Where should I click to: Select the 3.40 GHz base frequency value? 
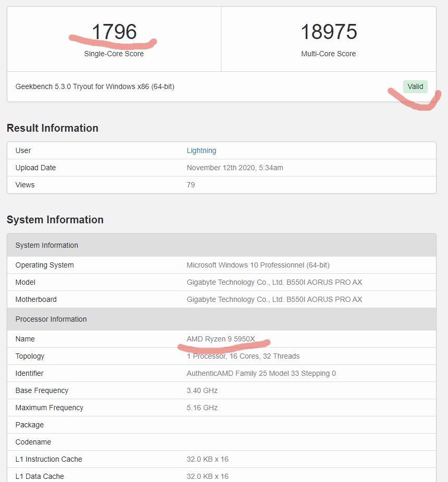point(202,391)
